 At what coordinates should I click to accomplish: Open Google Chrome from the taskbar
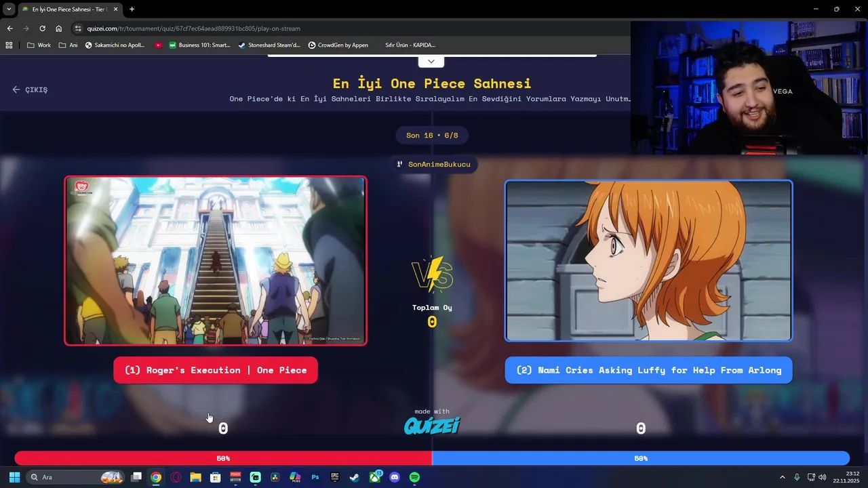pyautogui.click(x=156, y=477)
